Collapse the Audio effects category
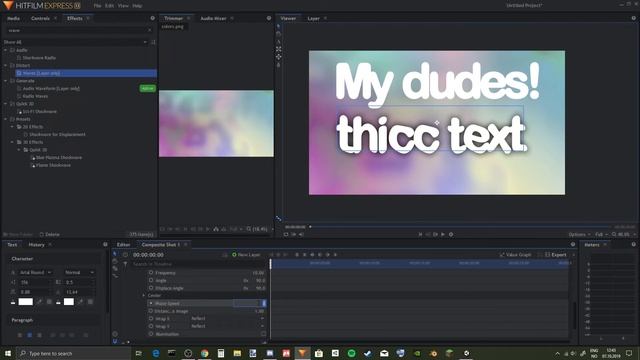This screenshot has height=360, width=640. click(6, 50)
